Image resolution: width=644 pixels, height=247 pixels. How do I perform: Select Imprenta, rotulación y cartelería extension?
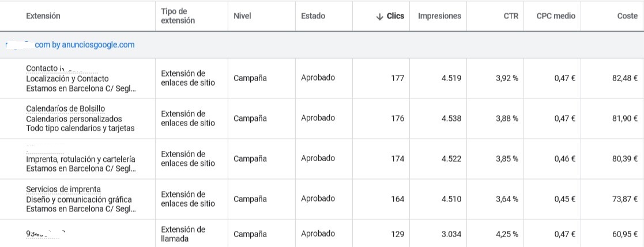81,159
